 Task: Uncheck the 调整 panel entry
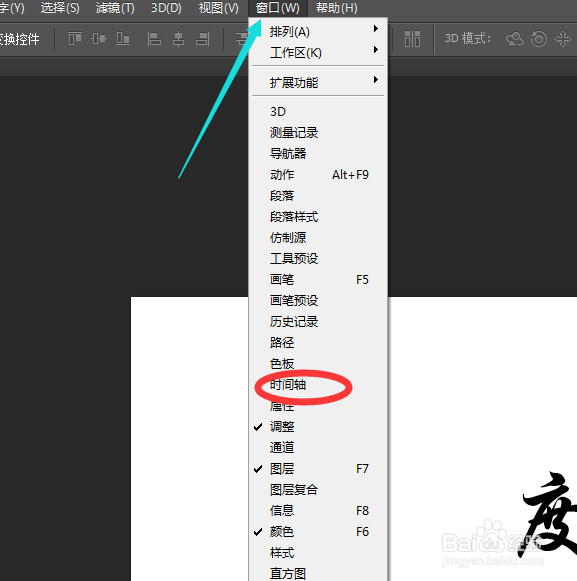318,426
